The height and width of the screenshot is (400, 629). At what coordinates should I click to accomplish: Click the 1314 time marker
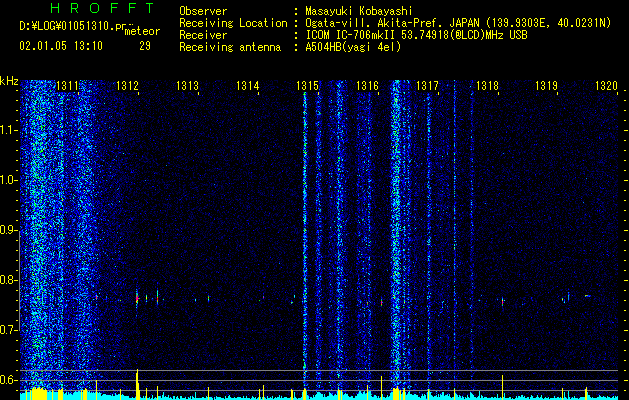pos(247,85)
